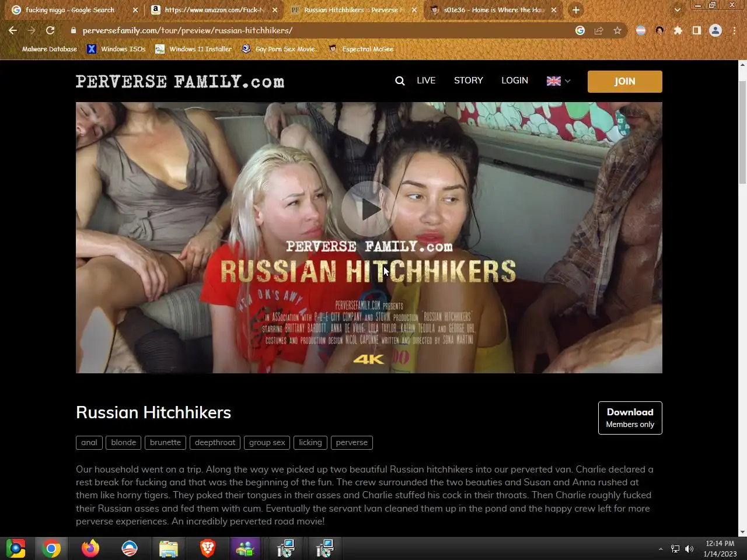The width and height of the screenshot is (747, 560).
Task: Open a new tab with the plus button
Action: point(575,10)
